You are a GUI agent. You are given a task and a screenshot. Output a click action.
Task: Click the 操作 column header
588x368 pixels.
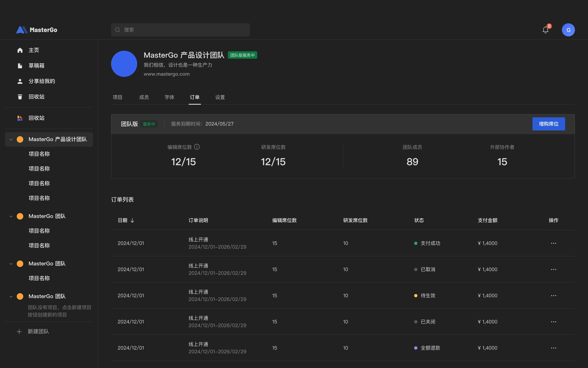(554, 220)
